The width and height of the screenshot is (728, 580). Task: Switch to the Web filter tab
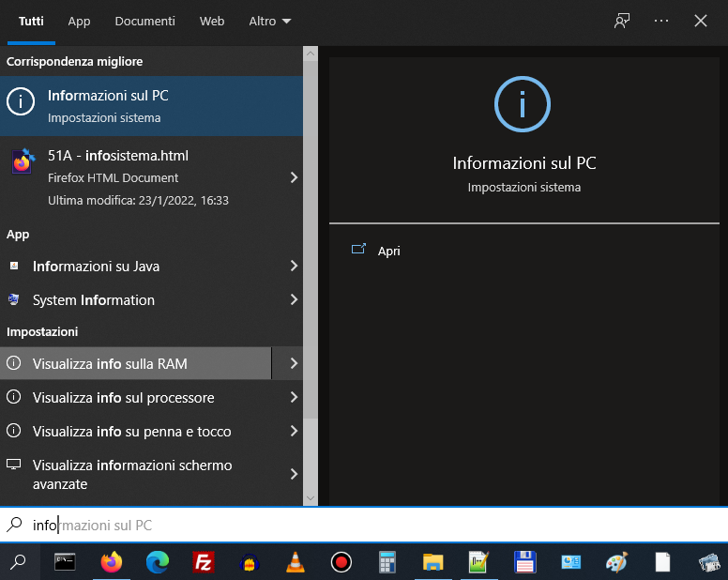(212, 22)
